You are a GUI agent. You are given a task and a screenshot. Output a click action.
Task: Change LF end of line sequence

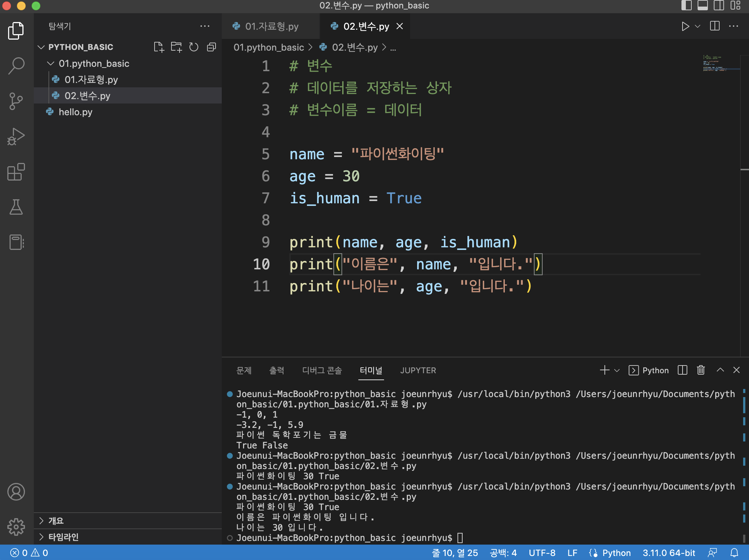pos(572,553)
